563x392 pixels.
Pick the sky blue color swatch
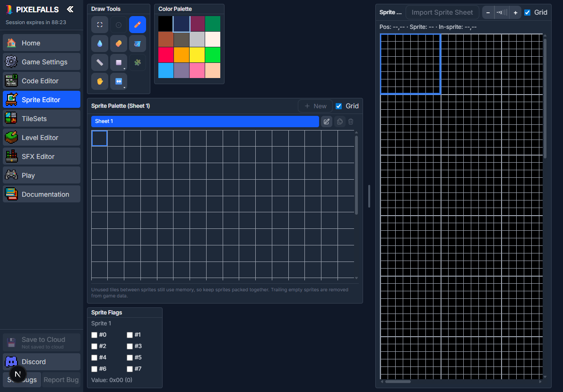point(165,70)
